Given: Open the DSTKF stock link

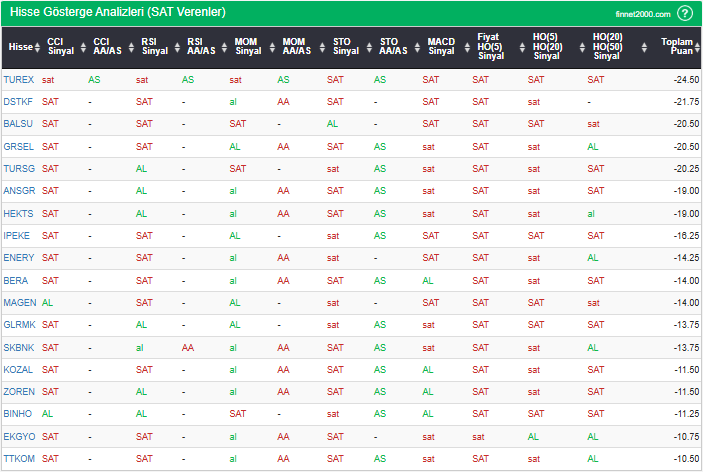Looking at the screenshot, I should point(18,102).
